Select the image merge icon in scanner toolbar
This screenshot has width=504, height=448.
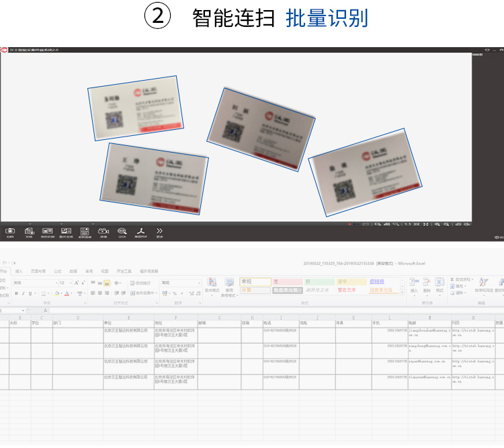coord(66,231)
